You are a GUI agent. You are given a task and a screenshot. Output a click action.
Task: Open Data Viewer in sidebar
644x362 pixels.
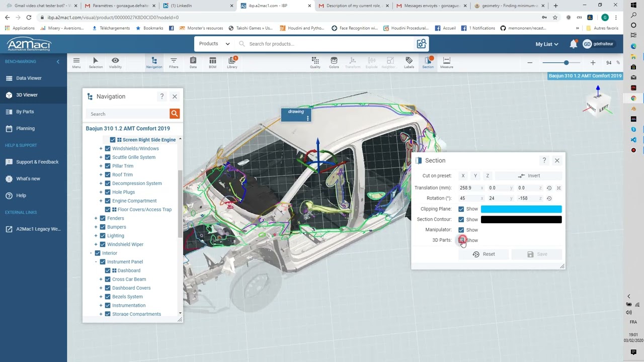coord(29,78)
